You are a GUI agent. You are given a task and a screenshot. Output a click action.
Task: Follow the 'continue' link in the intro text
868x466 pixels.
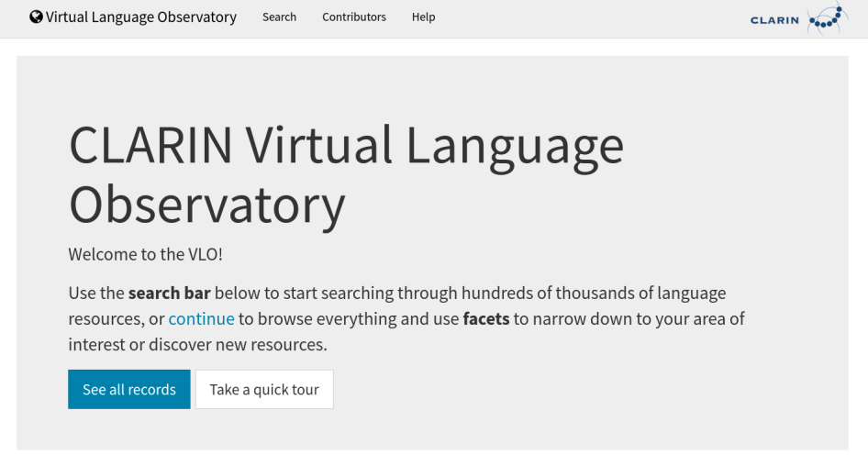[202, 319]
